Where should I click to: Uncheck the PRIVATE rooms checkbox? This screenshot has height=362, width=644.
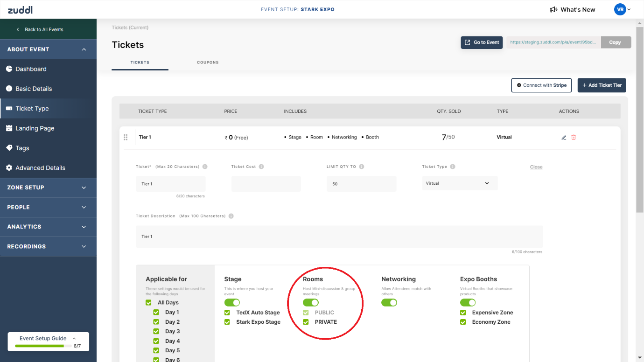pyautogui.click(x=306, y=322)
